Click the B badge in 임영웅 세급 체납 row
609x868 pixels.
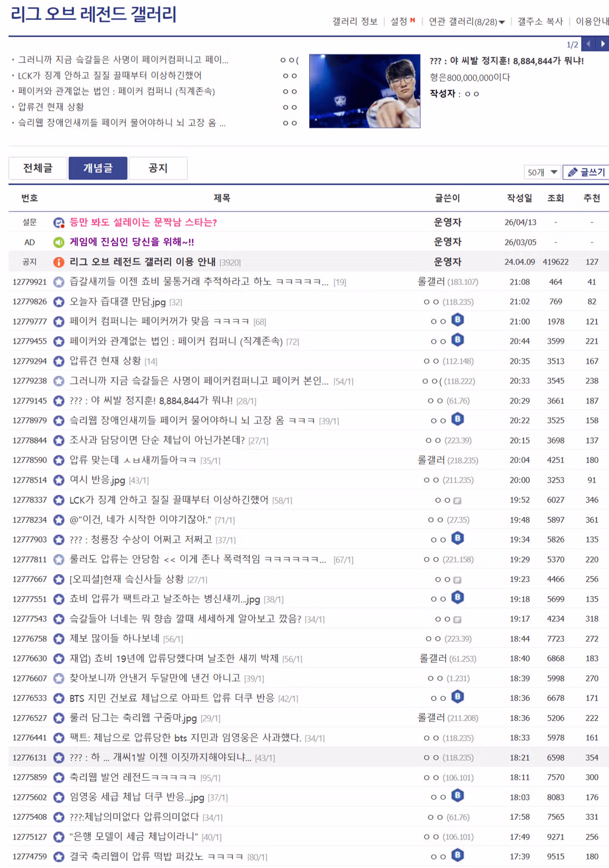point(458,795)
